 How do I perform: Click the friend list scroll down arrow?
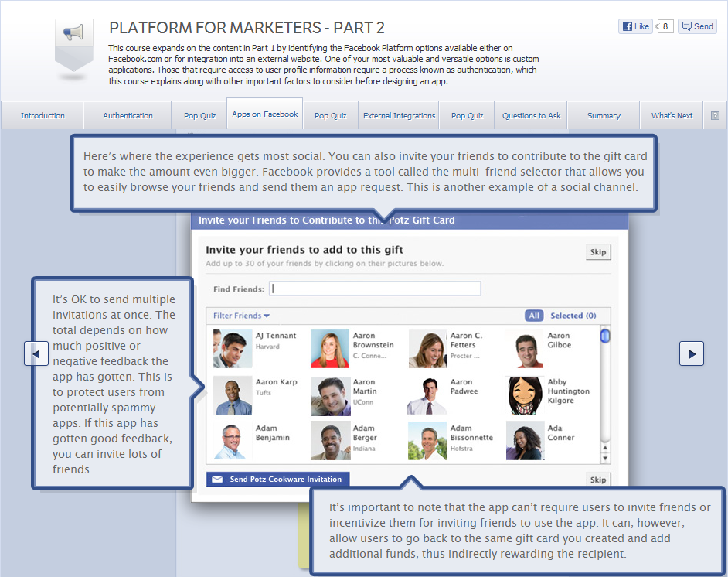[x=605, y=458]
